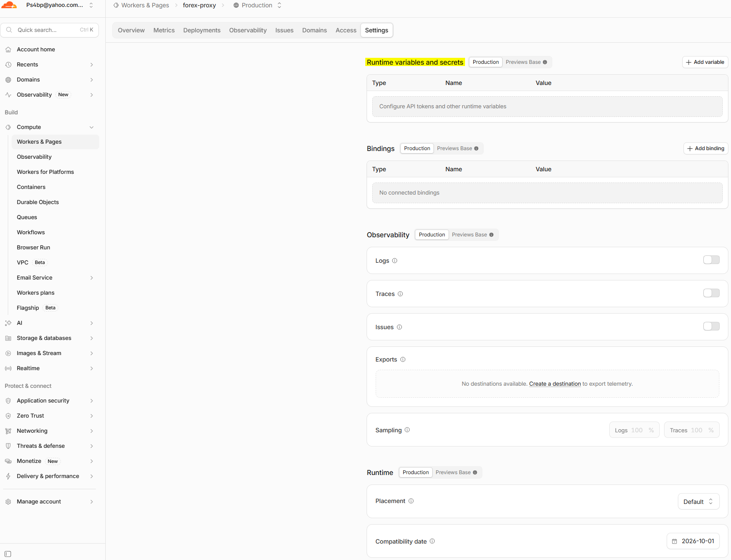Click the Quick search field

click(x=50, y=30)
